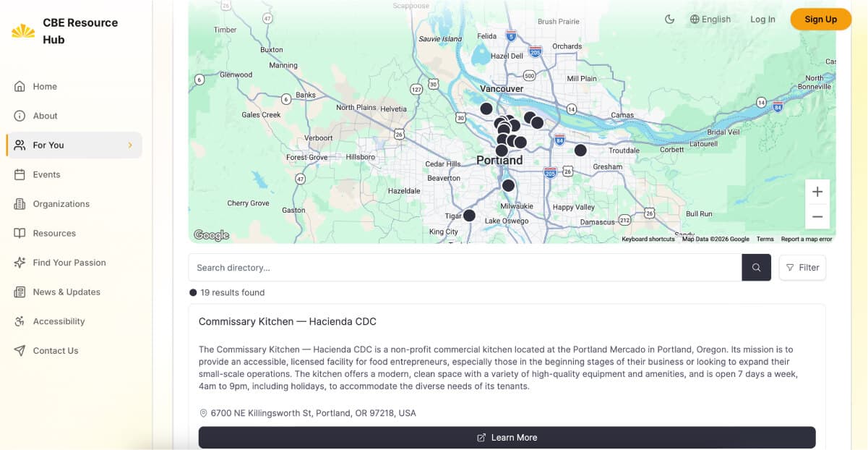Click the Home house icon in sidebar
The image size is (868, 450).
pyautogui.click(x=20, y=86)
